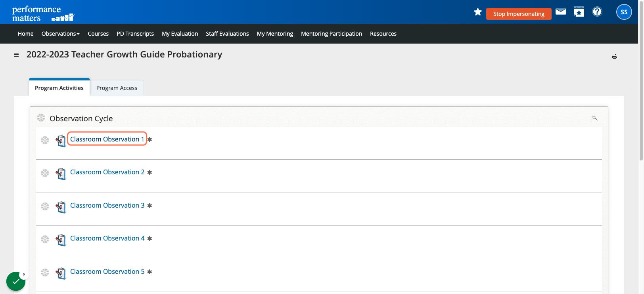
Task: Open the Classroom Observation 1 link
Action: (107, 139)
